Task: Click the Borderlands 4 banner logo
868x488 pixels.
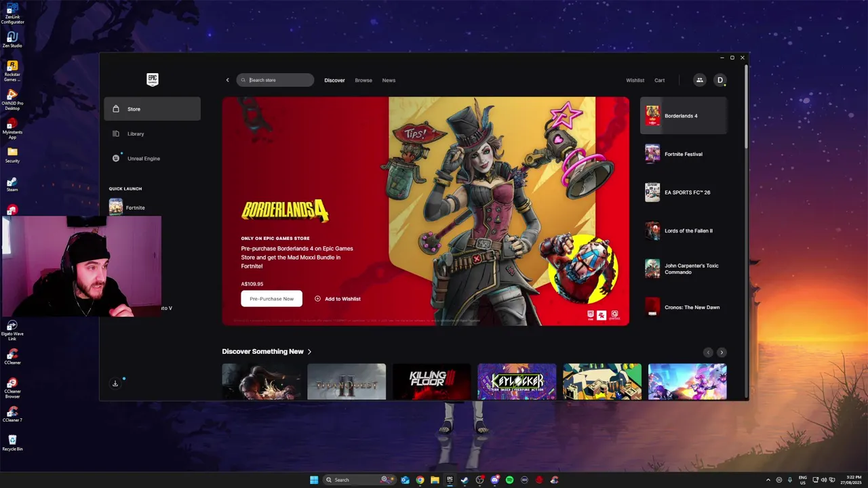Action: [x=285, y=211]
